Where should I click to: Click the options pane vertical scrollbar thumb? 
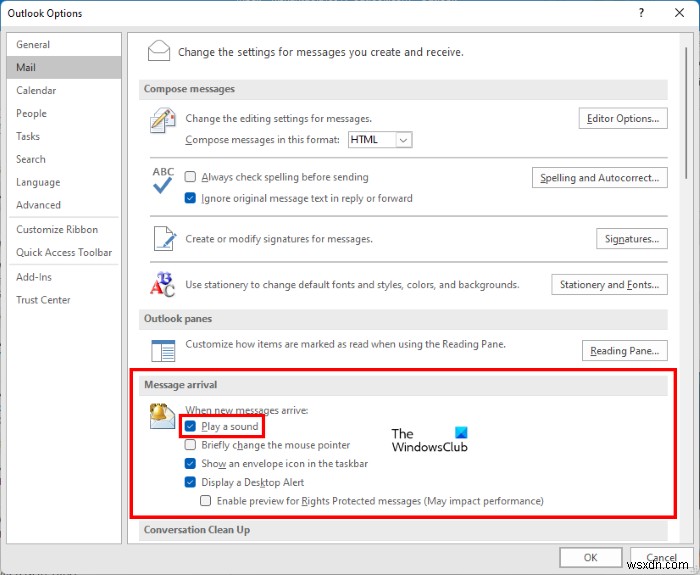pos(687,112)
